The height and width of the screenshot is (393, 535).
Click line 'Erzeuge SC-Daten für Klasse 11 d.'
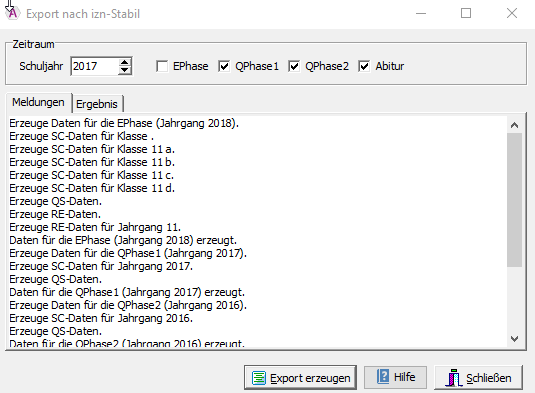[x=92, y=188]
